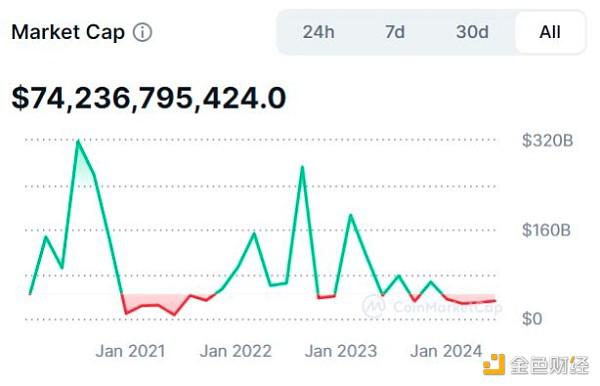This screenshot has width=600, height=386.
Task: Click the $74,236,795,424.0 market cap value
Action: point(148,98)
